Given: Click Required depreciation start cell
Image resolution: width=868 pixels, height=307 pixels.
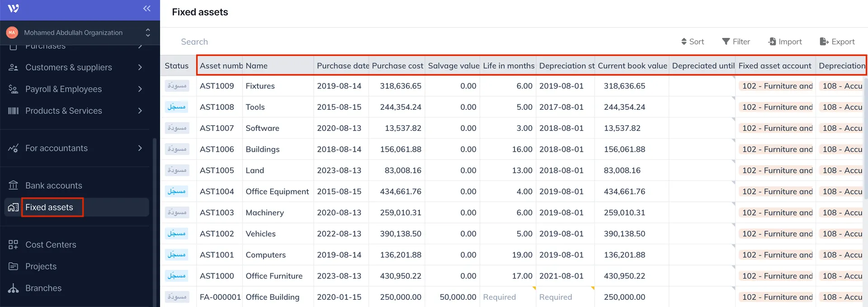Looking at the screenshot, I should pyautogui.click(x=566, y=297).
